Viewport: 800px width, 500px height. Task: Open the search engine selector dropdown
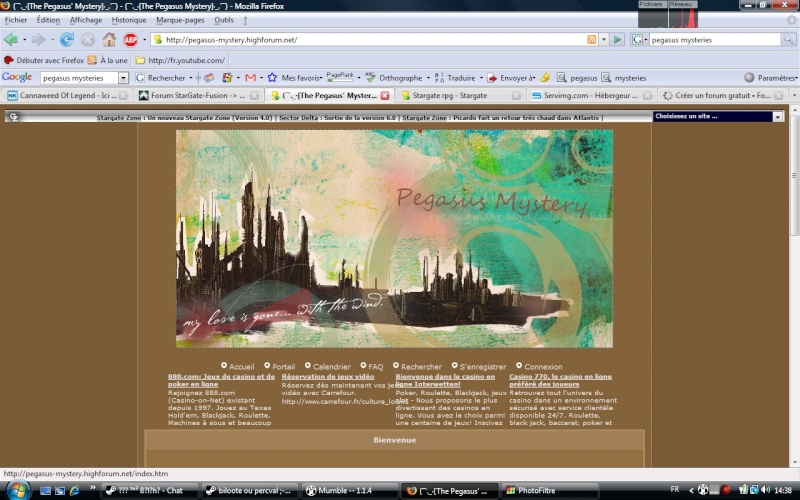pyautogui.click(x=639, y=39)
